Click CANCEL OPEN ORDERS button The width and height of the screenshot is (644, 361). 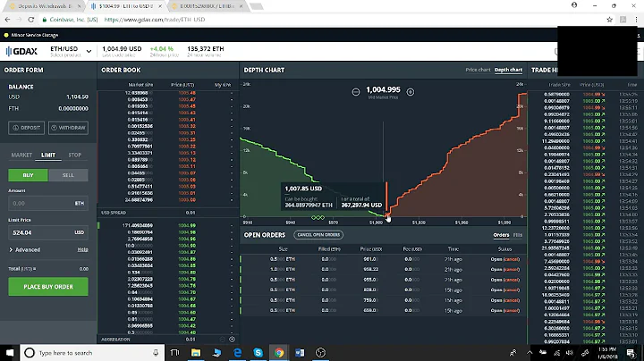[318, 235]
